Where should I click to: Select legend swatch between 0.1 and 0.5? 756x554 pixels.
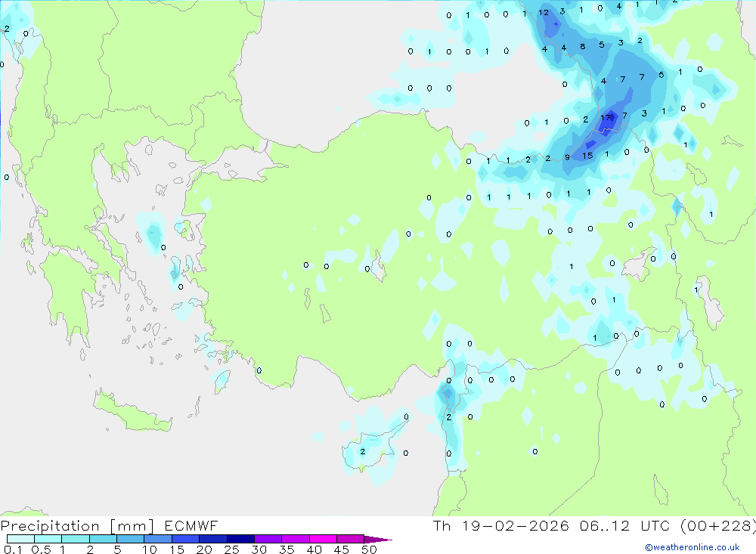click(x=20, y=539)
